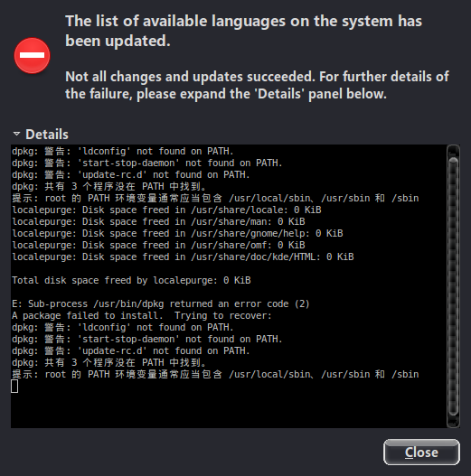
Task: Click the empty black area below terminal cursor
Action: point(229,410)
